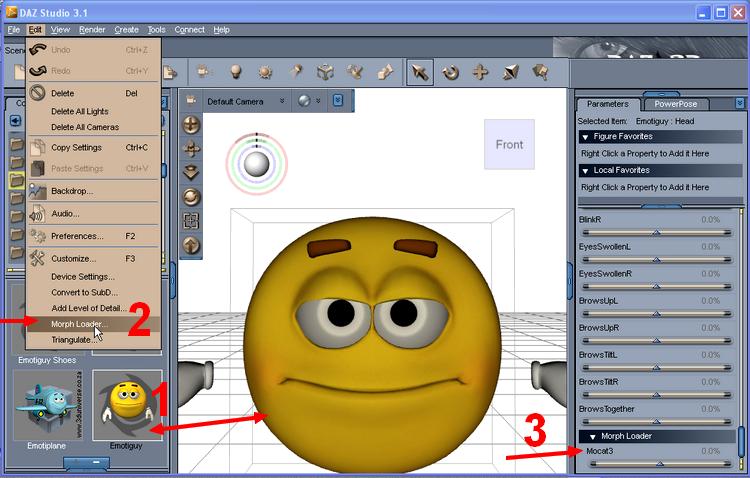The height and width of the screenshot is (478, 750).
Task: Click the EyesSwollenL slider
Action: tap(656, 259)
